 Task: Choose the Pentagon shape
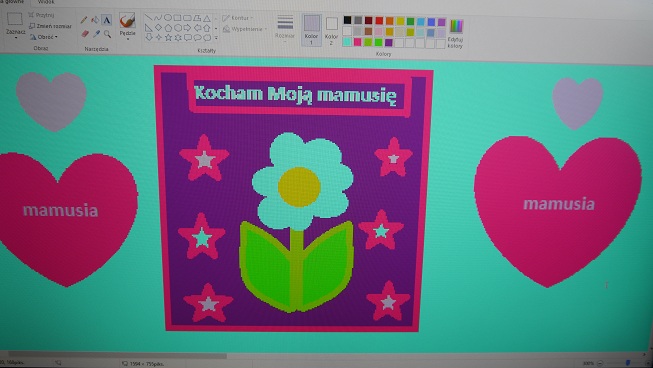(168, 28)
